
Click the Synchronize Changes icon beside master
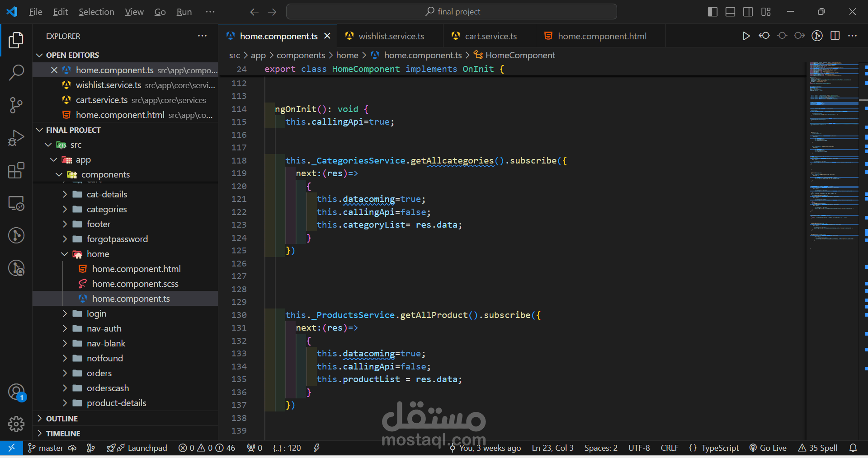tap(72, 448)
